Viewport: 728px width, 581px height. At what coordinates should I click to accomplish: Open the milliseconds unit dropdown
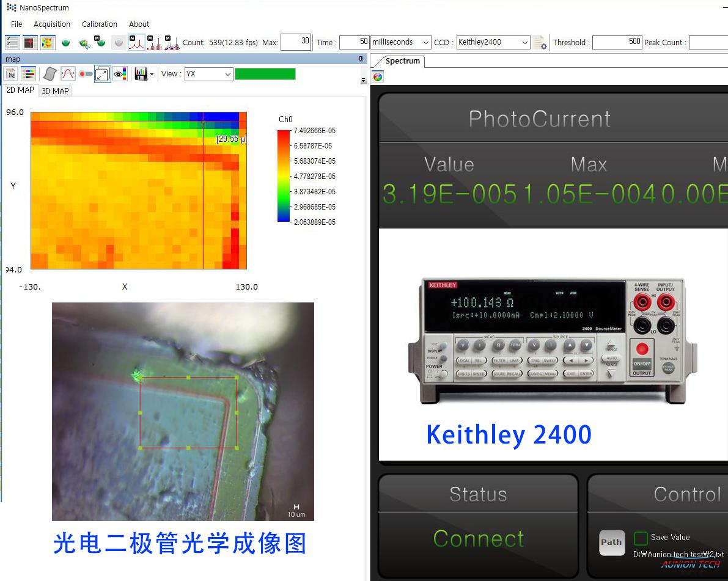click(x=401, y=42)
